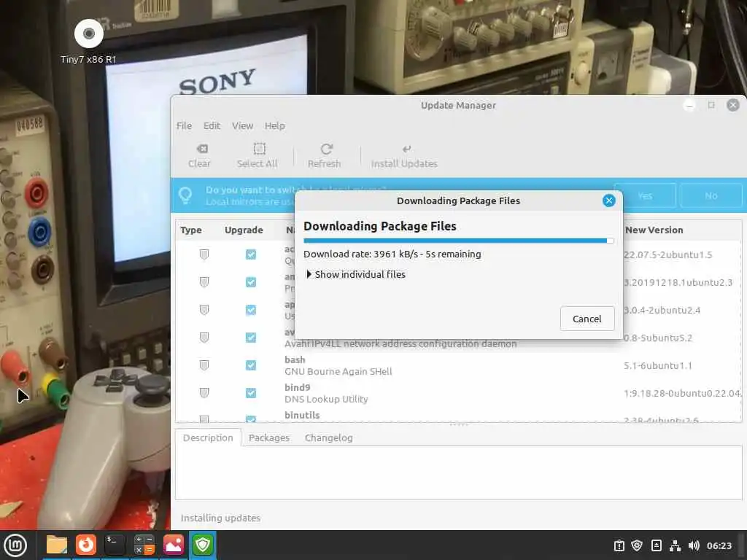
Task: Open the View menu
Action: pos(242,125)
